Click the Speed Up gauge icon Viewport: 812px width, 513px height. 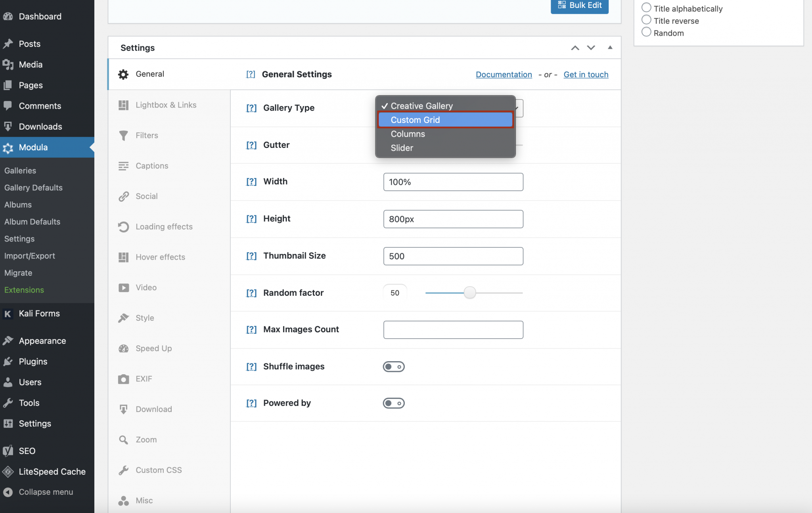[123, 348]
